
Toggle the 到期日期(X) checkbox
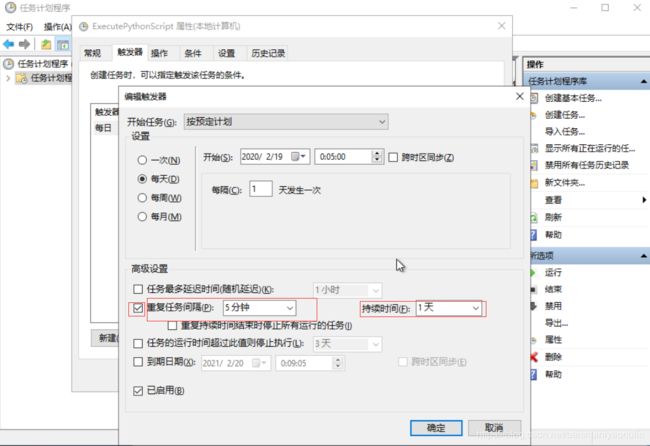point(138,362)
